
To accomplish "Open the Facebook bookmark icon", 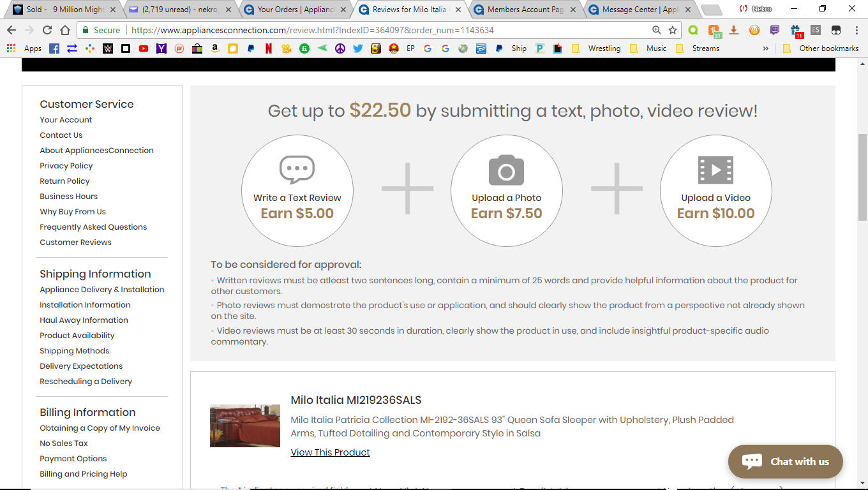I will 54,48.
